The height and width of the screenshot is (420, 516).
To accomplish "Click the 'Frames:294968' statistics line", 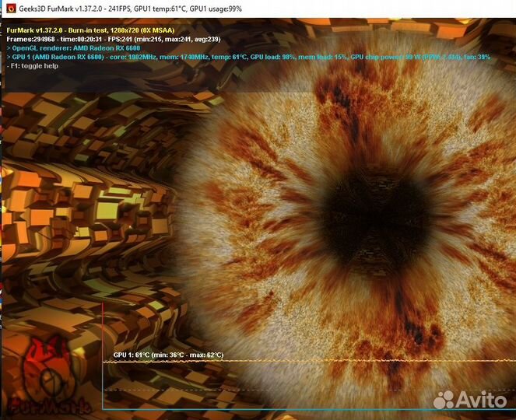I will [114, 39].
